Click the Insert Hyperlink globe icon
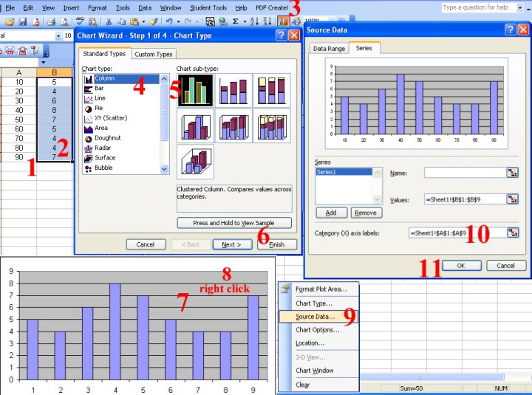Screen dimensions: 532x395 pyautogui.click(x=223, y=22)
